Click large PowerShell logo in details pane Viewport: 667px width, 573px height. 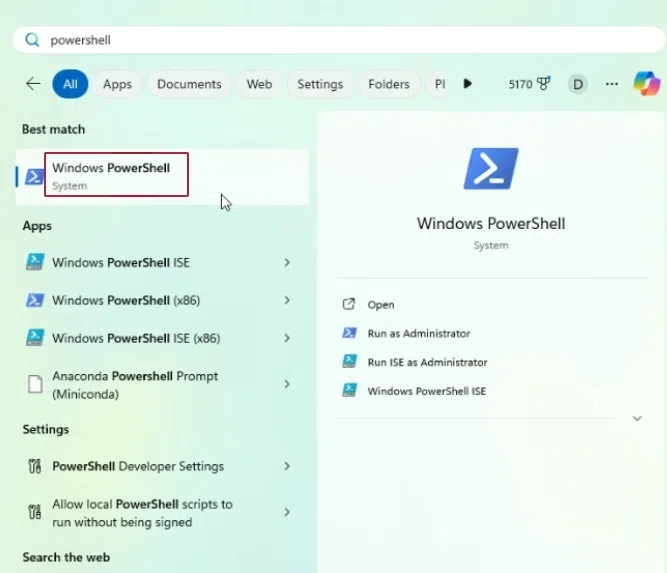coord(491,168)
